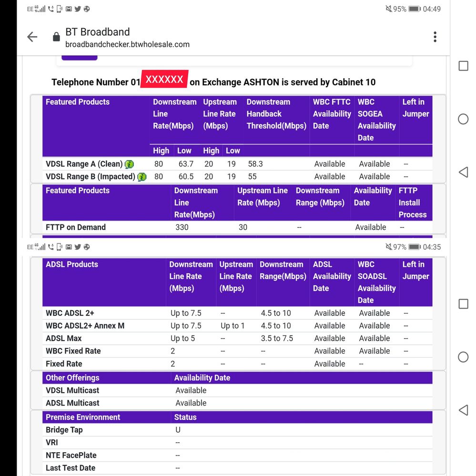Open the three-dot overflow menu

pos(435,37)
